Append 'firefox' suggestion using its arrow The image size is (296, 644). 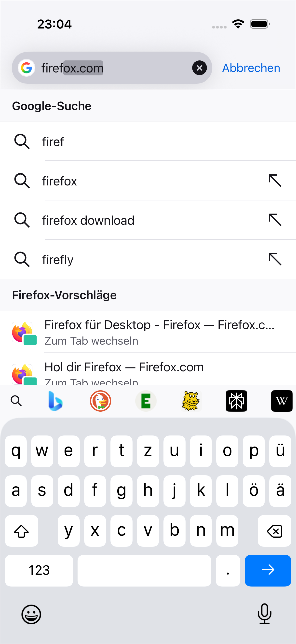click(275, 181)
